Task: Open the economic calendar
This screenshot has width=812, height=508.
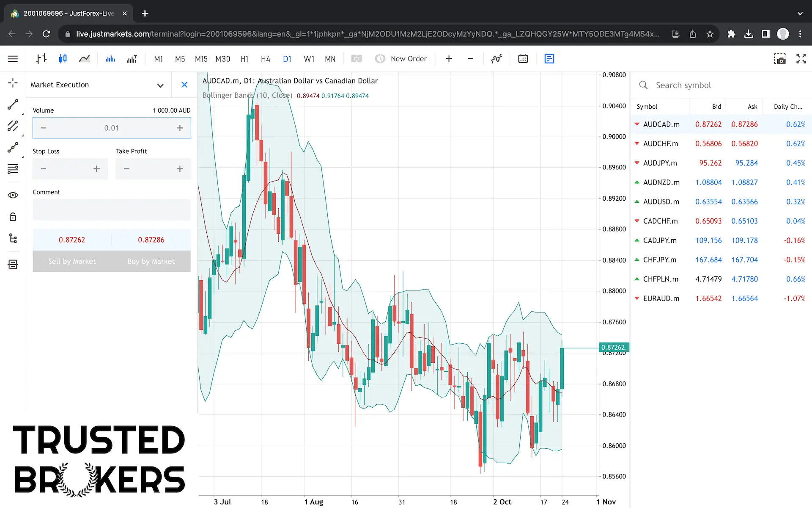Action: coord(523,58)
